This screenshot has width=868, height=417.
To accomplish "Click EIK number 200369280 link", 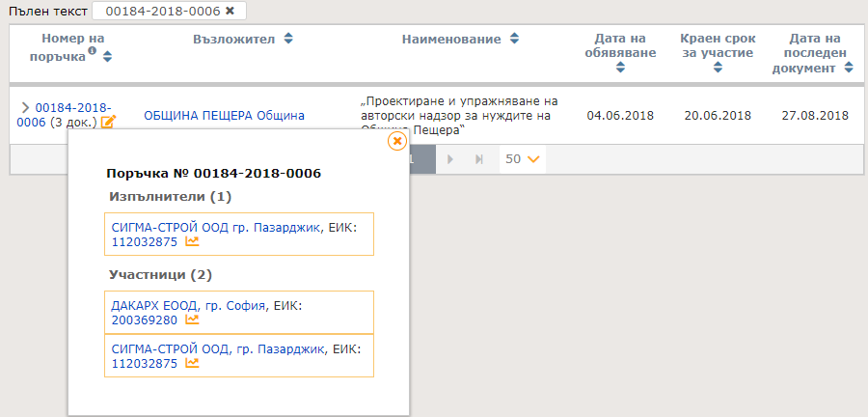I will 145,320.
